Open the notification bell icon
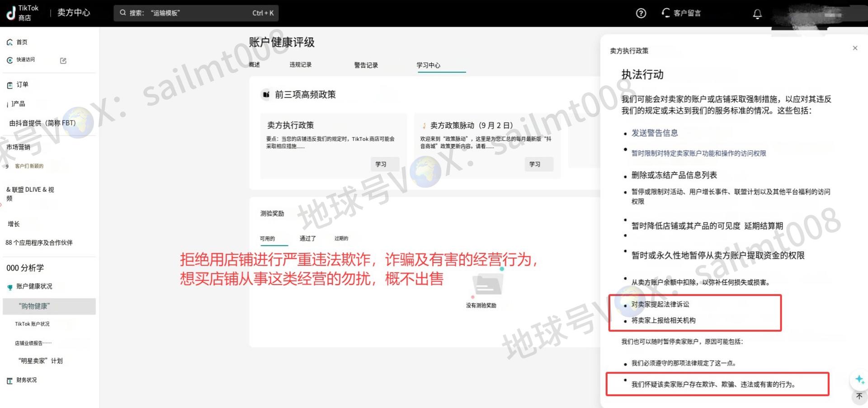 757,14
